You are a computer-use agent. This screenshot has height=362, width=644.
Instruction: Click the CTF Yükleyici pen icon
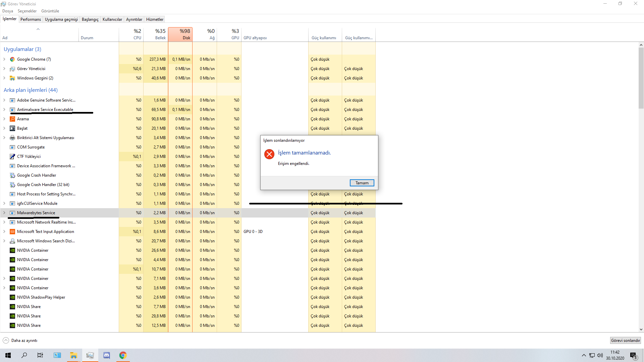(12, 157)
